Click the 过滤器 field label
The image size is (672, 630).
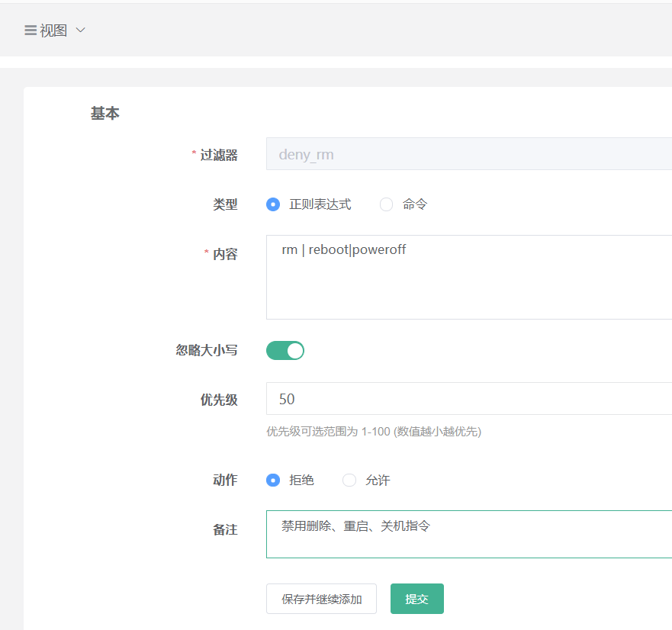click(219, 155)
